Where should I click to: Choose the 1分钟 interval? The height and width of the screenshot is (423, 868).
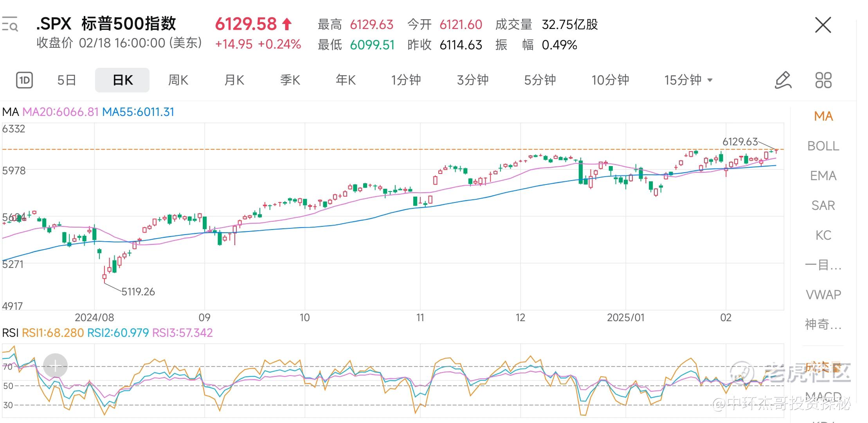[406, 80]
